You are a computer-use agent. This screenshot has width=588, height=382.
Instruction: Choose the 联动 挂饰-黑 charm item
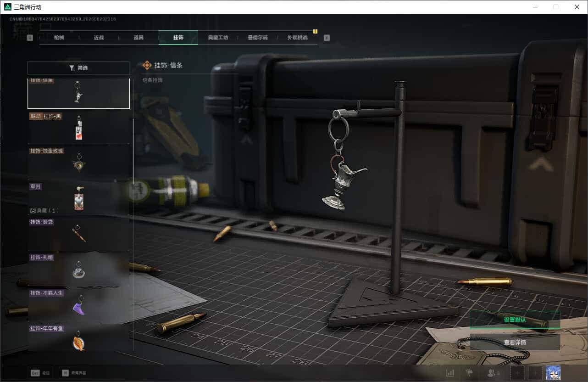[78, 127]
